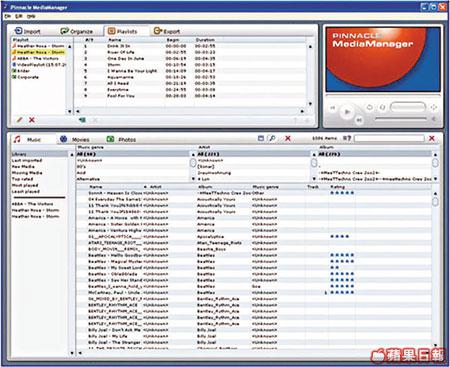Click the Music genre filter scrollbar thumb
This screenshot has width=450, height=367.
tap(193, 163)
